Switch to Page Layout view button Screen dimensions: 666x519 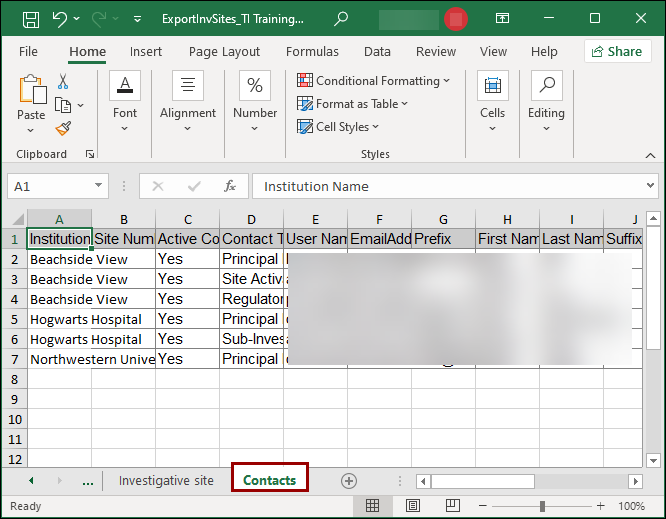tap(413, 506)
